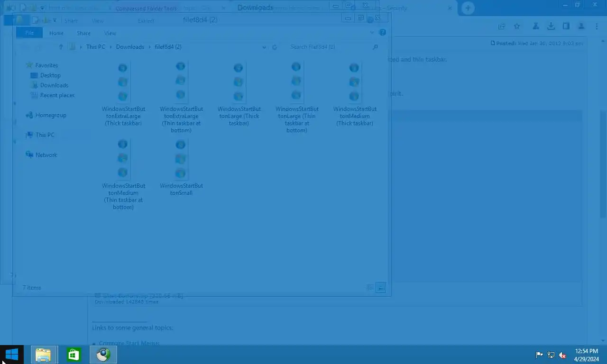The height and width of the screenshot is (364, 607).
Task: Click the network icon in system tray
Action: (551, 355)
